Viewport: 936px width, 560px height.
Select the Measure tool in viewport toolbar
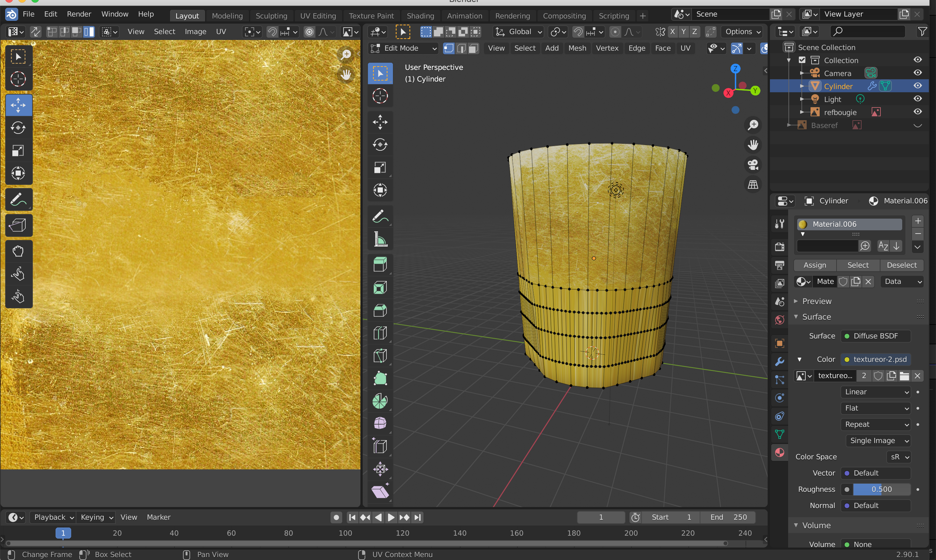tap(380, 239)
